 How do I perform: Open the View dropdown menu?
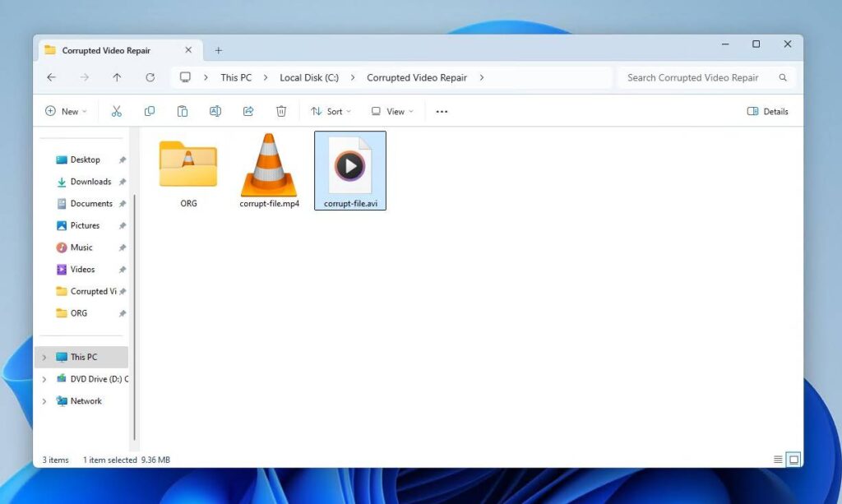tap(392, 111)
